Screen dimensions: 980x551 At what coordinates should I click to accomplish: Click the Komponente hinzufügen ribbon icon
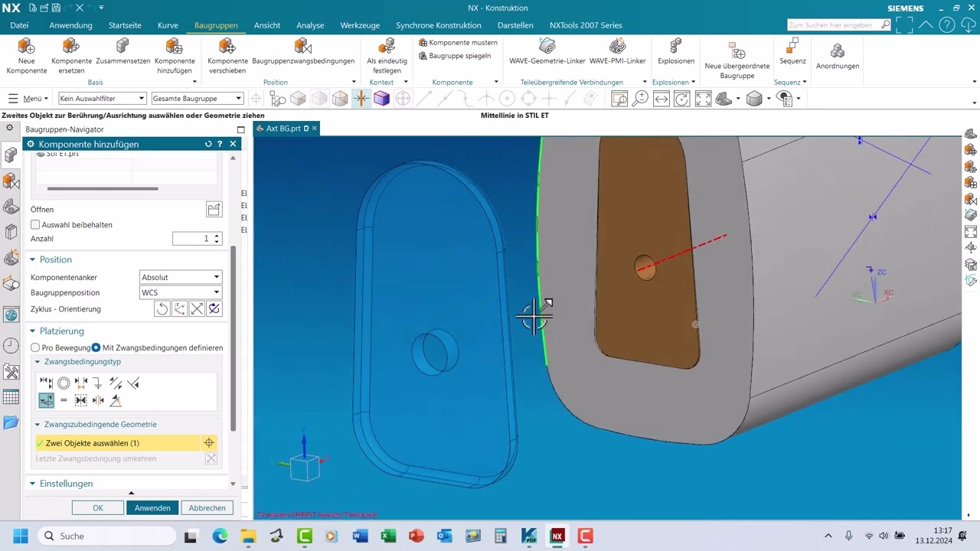coord(175,56)
